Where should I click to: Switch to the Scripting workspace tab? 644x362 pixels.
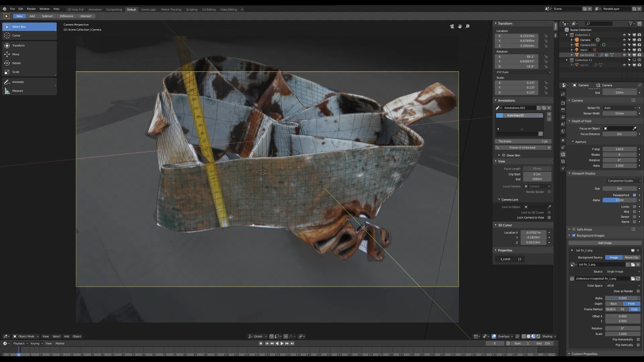[x=192, y=9]
